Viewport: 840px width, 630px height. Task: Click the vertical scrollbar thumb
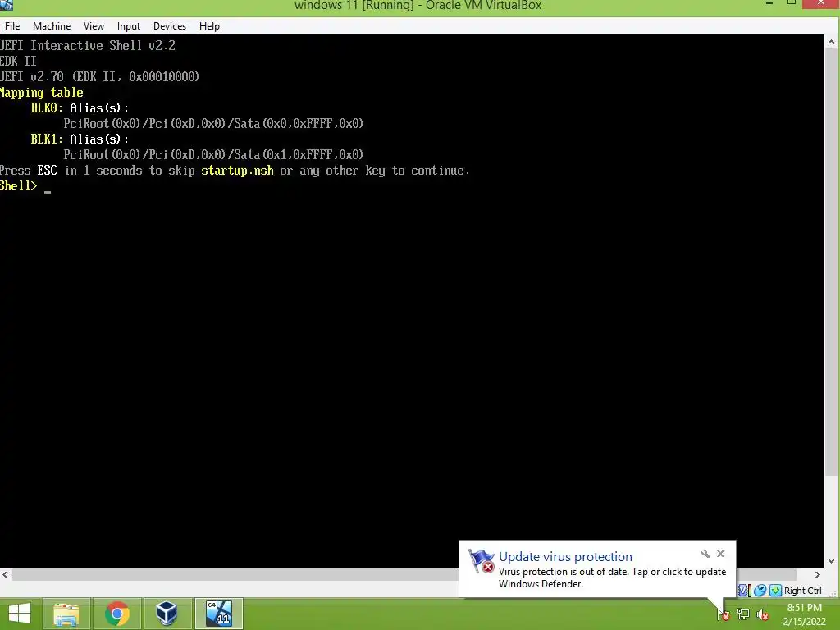[831, 262]
